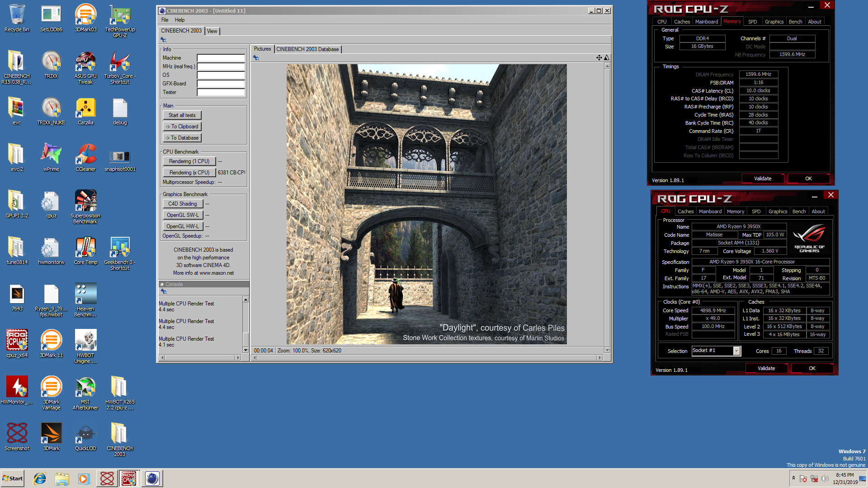868x488 pixels.
Task: Open Mainboard tab in lower CPU-Z window
Action: pyautogui.click(x=710, y=211)
